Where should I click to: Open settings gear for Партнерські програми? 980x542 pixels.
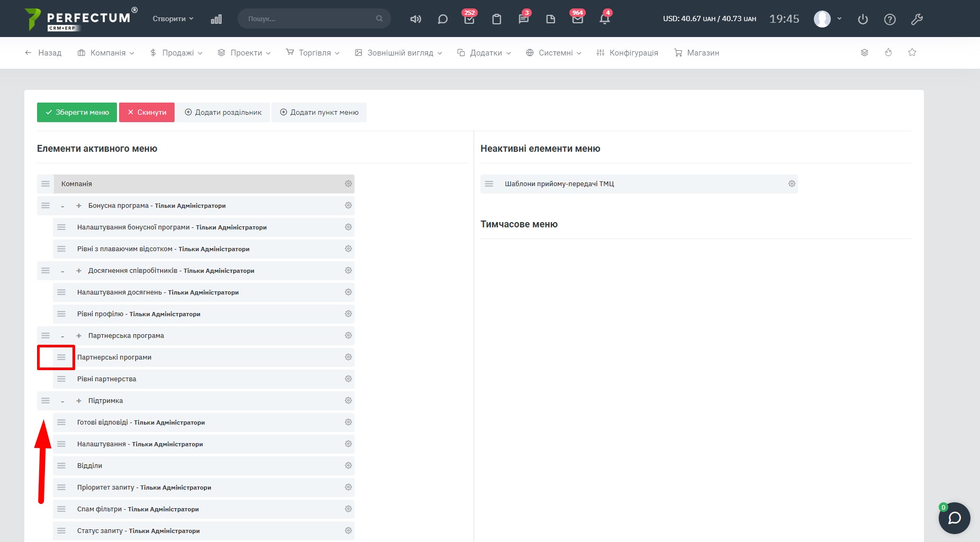point(348,357)
